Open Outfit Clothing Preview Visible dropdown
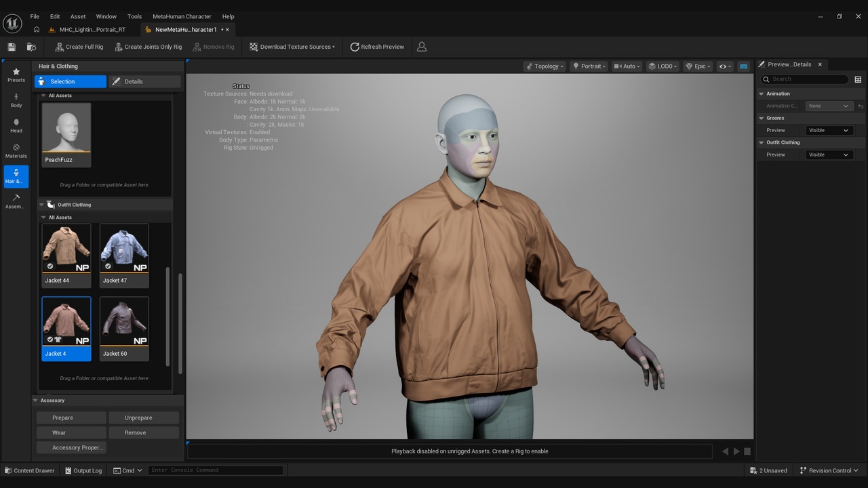Viewport: 868px width, 488px height. [829, 155]
